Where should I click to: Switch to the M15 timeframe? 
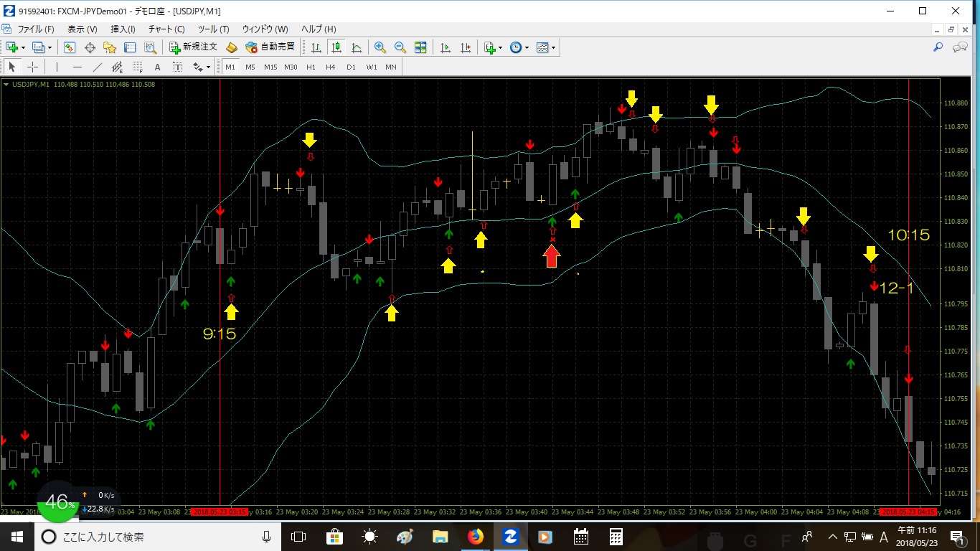[x=270, y=67]
